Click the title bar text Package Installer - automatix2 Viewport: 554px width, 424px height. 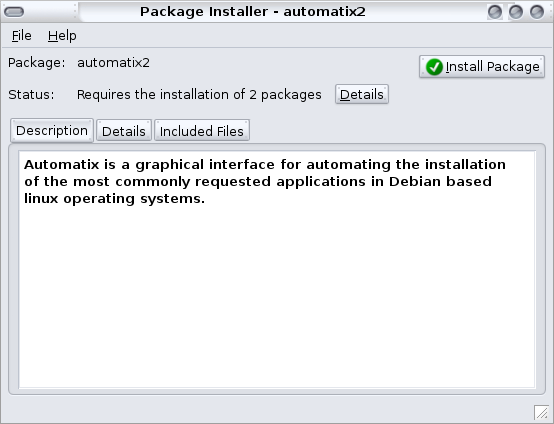(x=253, y=12)
